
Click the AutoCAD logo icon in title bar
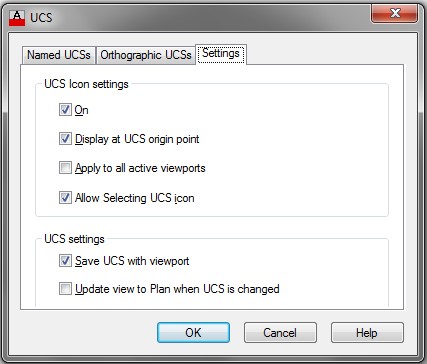17,18
